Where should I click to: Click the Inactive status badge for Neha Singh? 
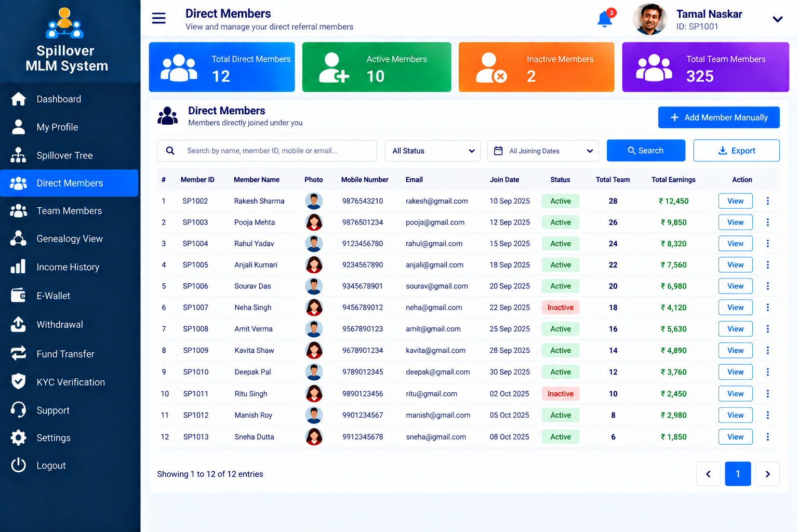coord(561,308)
